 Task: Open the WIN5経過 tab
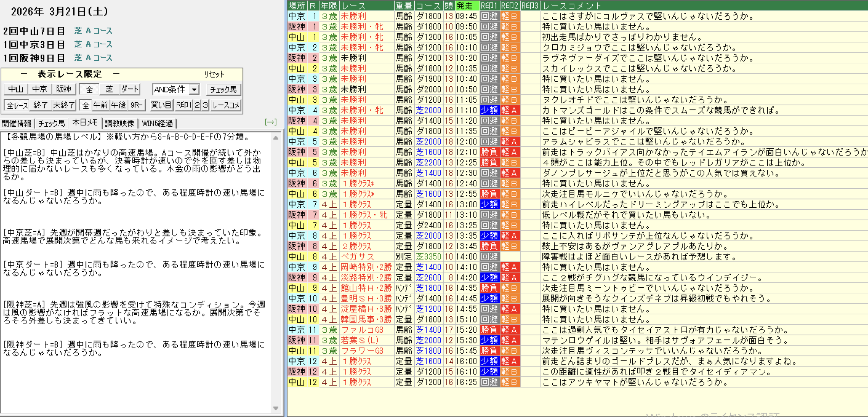(157, 123)
